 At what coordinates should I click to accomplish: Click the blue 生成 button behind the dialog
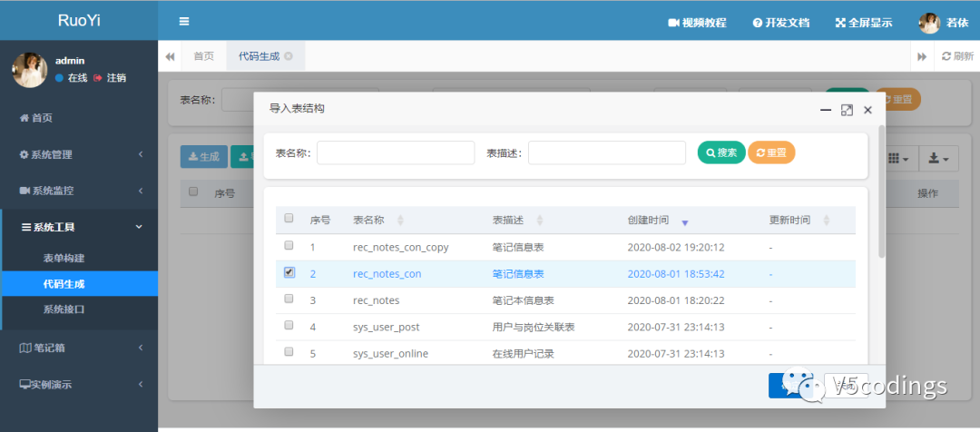click(x=204, y=157)
